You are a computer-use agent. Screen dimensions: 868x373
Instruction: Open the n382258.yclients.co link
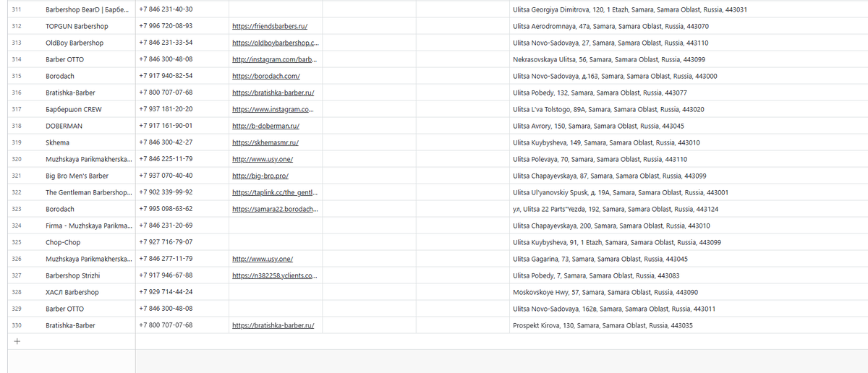(x=275, y=275)
